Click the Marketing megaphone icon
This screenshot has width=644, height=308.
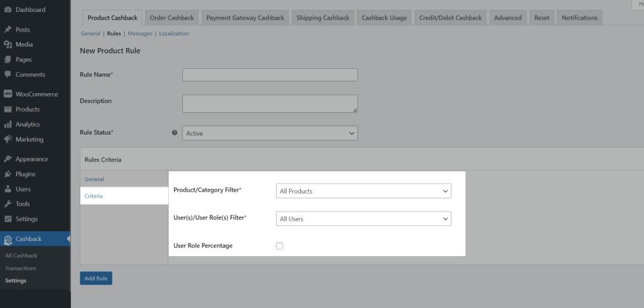coord(8,139)
